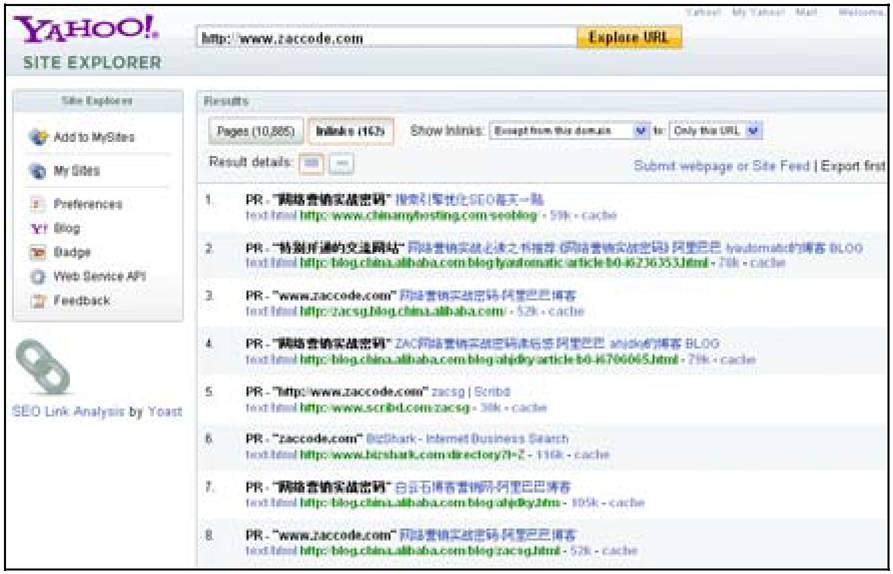Open the Blog link in sidebar
The height and width of the screenshot is (574, 893).
click(x=67, y=228)
